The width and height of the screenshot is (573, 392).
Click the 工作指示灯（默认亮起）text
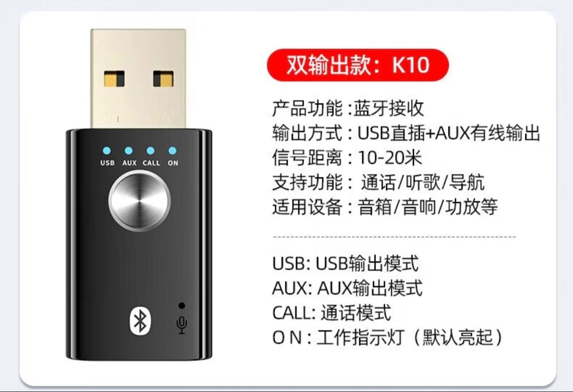coord(410,337)
